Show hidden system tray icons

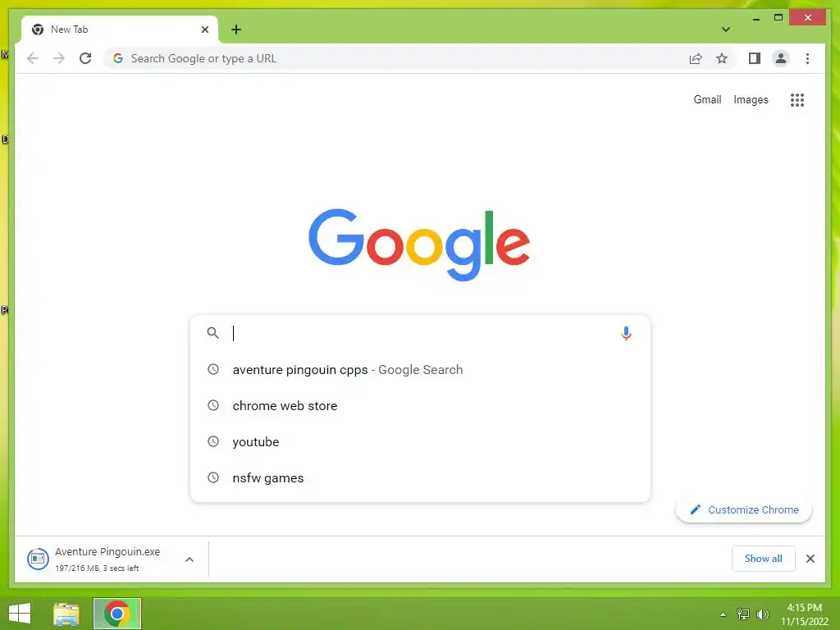coord(723,614)
